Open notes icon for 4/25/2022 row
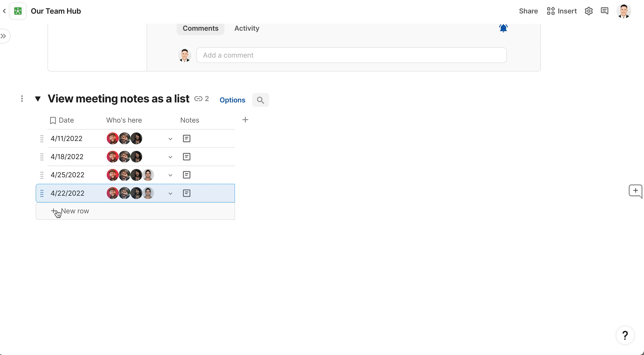 pos(187,175)
